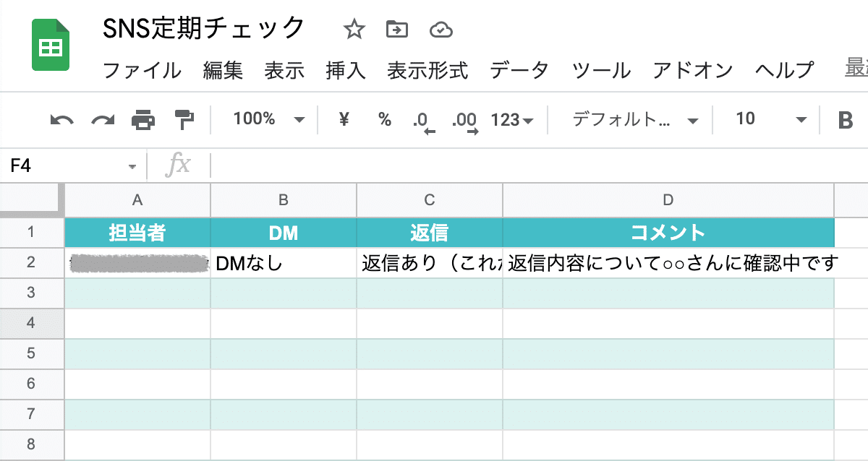
Task: Open the 123 number format dropdown
Action: [x=514, y=119]
